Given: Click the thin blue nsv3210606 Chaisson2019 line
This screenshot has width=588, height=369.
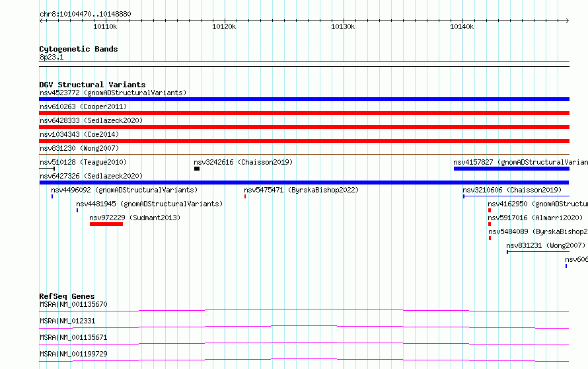Looking at the screenshot, I should point(516,196).
